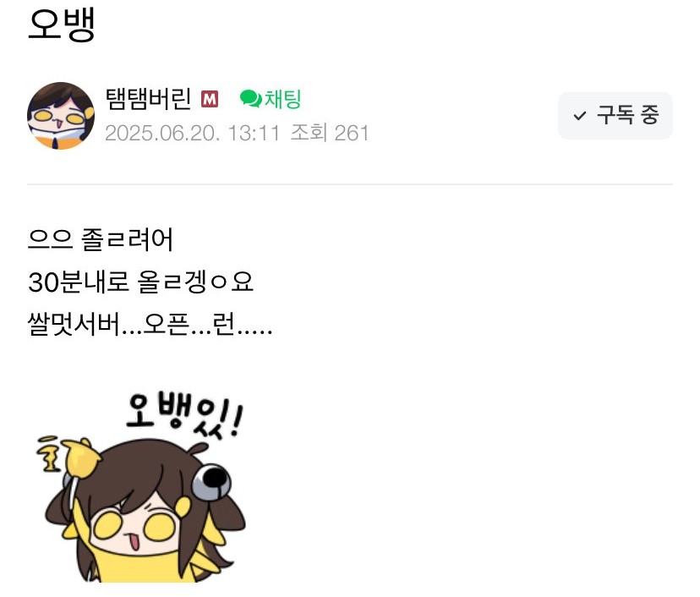The image size is (700, 597).
Task: Click the line 쌀멋서버...오픈...런.....
Action: point(150,324)
